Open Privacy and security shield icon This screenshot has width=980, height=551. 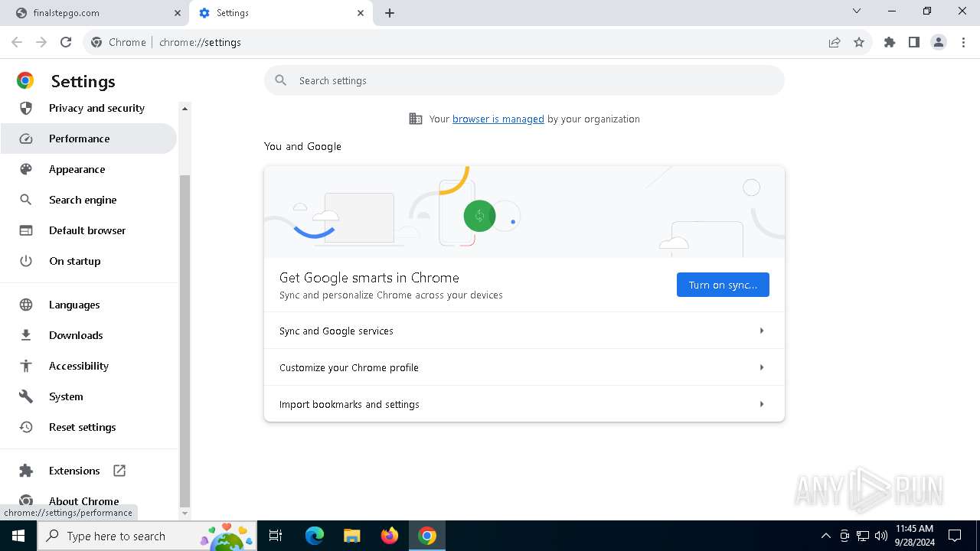(26, 108)
